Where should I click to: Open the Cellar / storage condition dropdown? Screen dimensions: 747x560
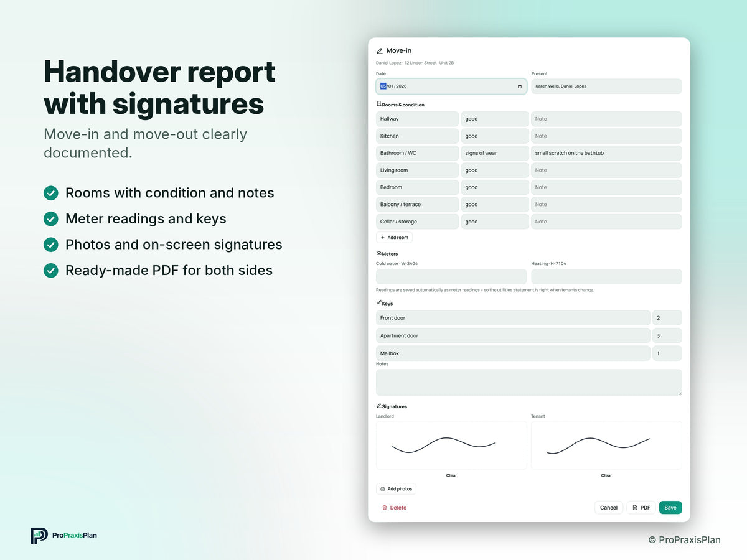coord(495,222)
